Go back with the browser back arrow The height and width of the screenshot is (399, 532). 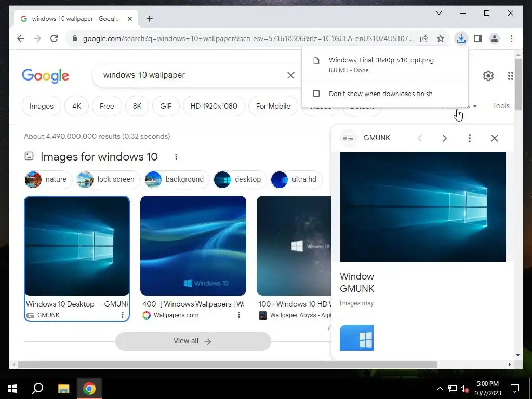tap(21, 38)
